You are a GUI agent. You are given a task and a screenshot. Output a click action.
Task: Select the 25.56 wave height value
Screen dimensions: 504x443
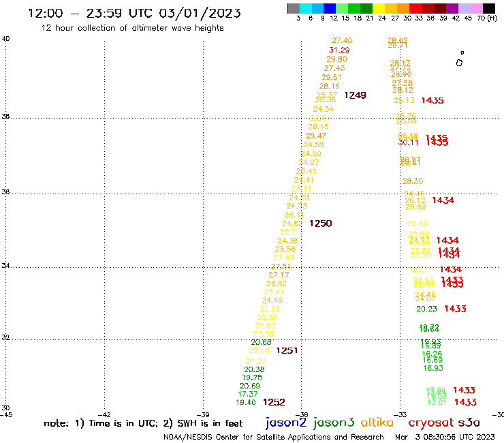[x=285, y=249]
